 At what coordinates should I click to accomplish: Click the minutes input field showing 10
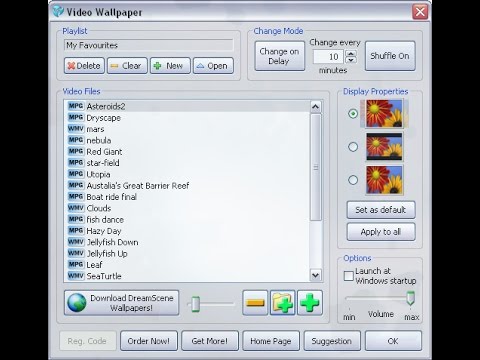pos(328,57)
